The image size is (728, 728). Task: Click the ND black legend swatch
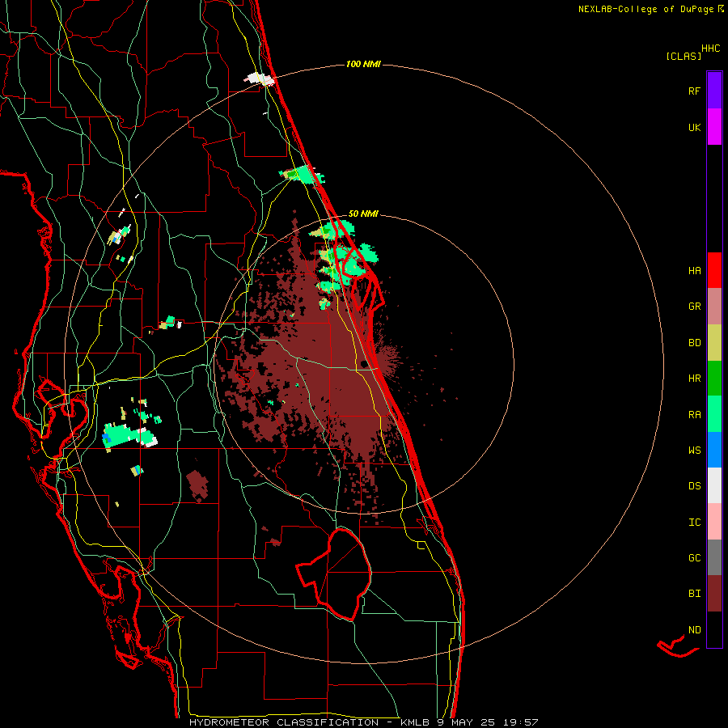click(x=714, y=629)
